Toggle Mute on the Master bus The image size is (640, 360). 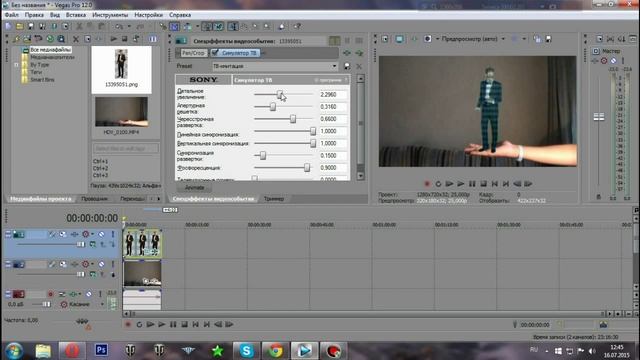tap(613, 61)
